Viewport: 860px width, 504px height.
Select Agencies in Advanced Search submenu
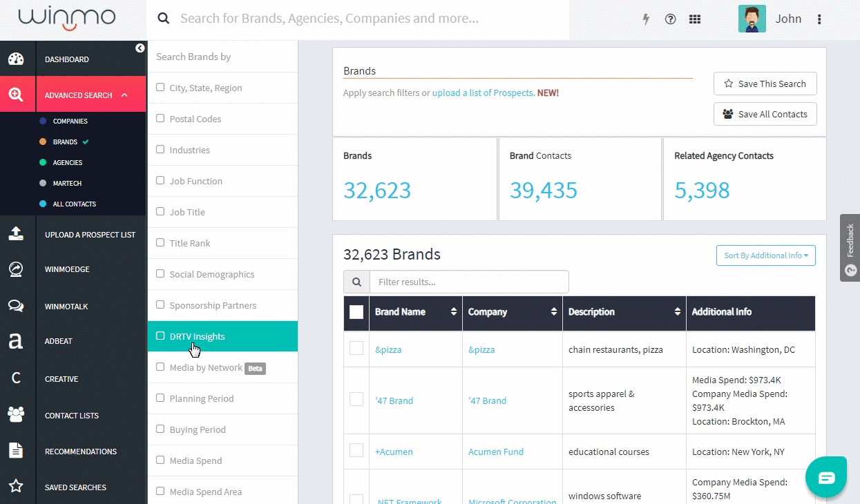pyautogui.click(x=68, y=162)
